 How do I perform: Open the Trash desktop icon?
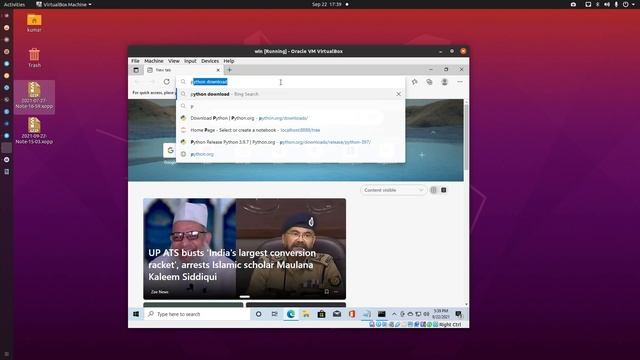(x=34, y=58)
